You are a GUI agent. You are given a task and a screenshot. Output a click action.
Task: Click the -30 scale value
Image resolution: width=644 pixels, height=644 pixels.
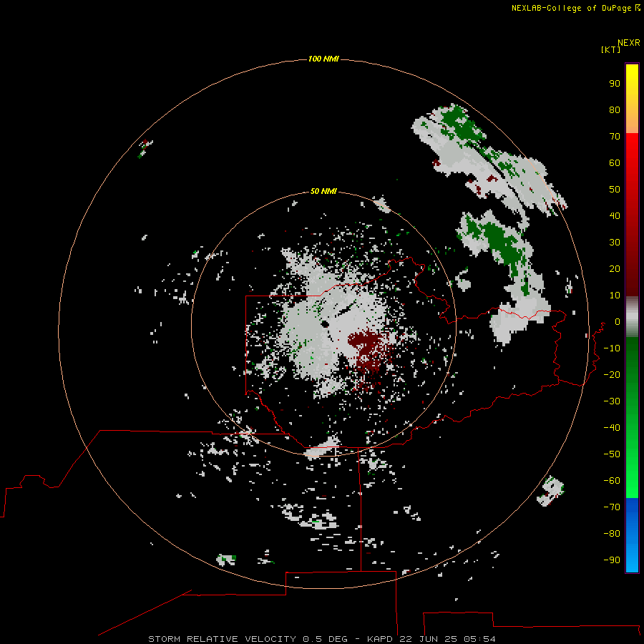pyautogui.click(x=612, y=401)
